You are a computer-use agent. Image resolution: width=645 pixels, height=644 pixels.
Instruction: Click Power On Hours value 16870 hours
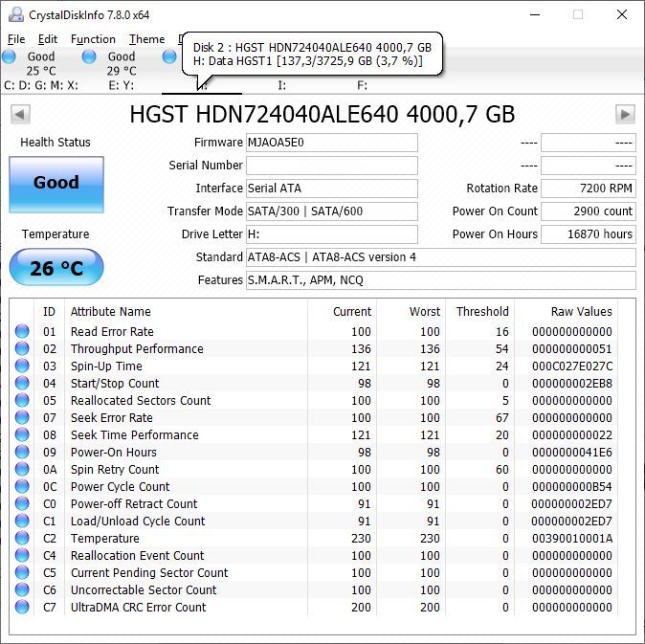coord(589,234)
